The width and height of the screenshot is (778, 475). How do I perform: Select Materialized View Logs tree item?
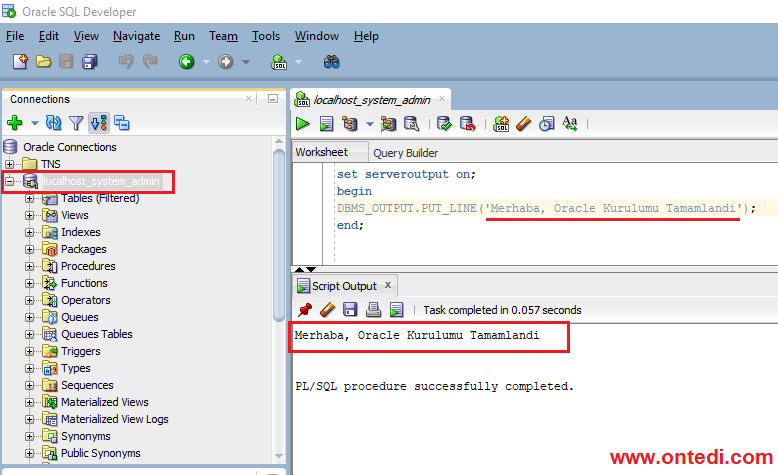pyautogui.click(x=115, y=419)
